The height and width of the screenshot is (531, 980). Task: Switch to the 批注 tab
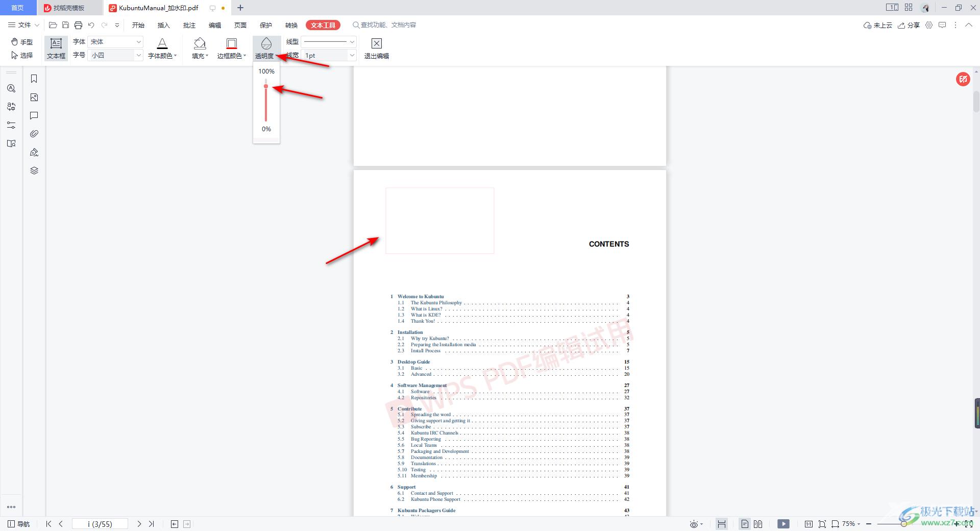click(189, 25)
